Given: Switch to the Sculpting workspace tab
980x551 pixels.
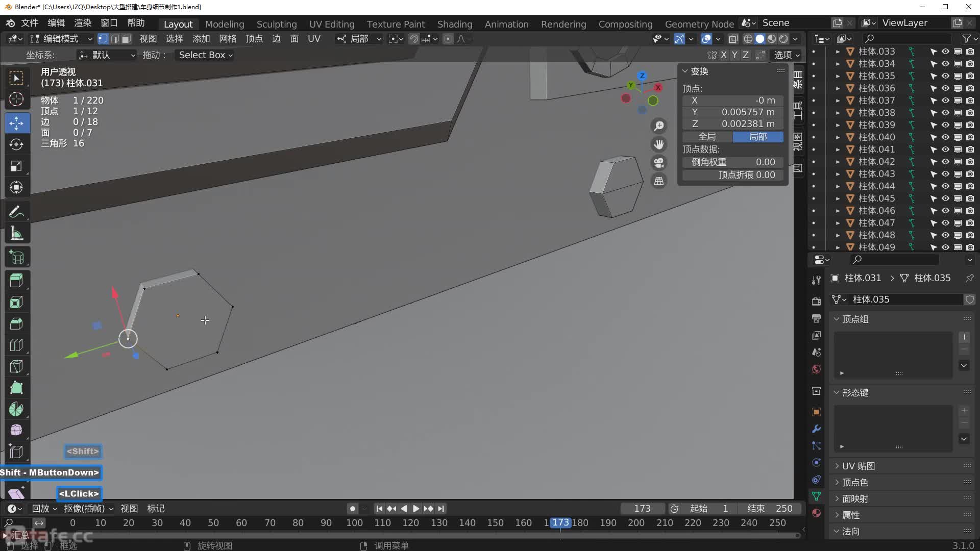Looking at the screenshot, I should [276, 24].
